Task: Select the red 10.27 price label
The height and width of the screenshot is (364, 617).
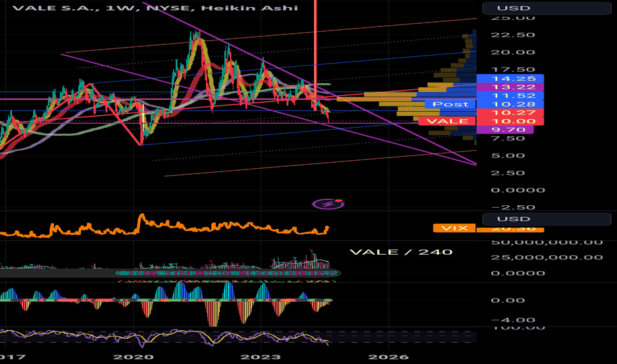Action: [510, 113]
